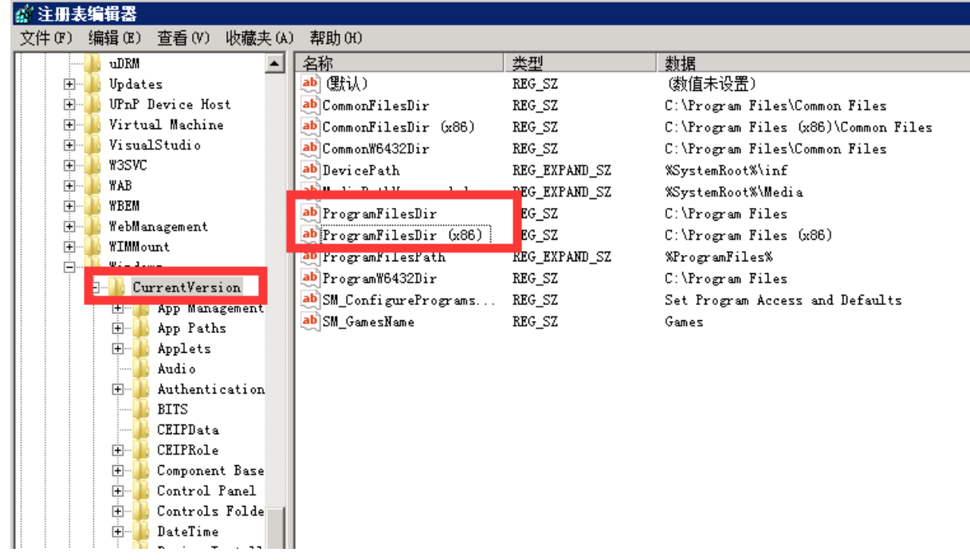The height and width of the screenshot is (560, 970).
Task: Expand the Authentication node
Action: (x=118, y=389)
